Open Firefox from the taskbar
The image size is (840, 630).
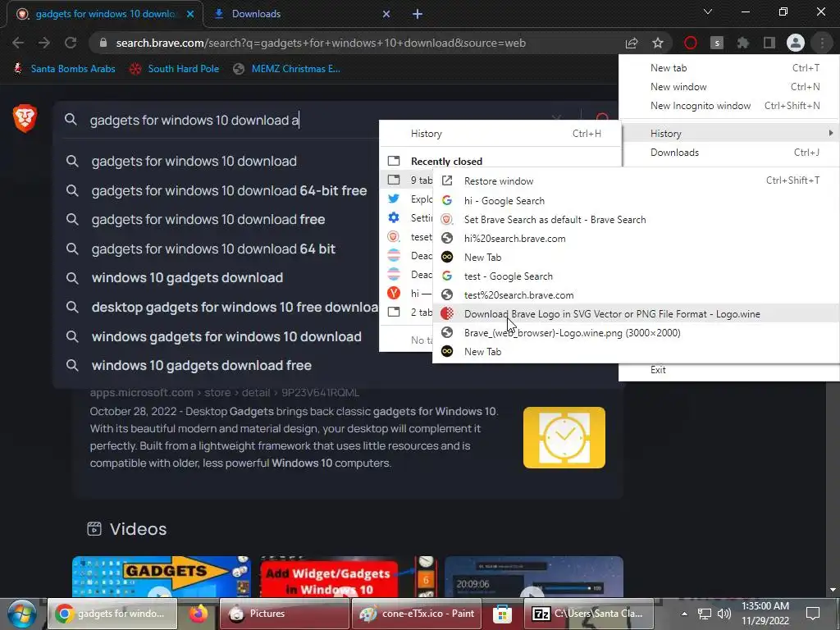click(x=199, y=614)
